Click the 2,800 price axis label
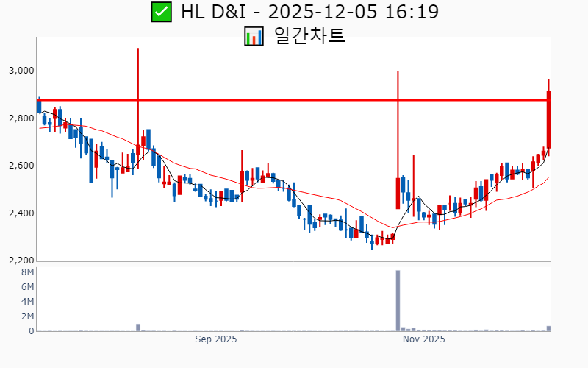This screenshot has height=368, width=588. (x=21, y=118)
